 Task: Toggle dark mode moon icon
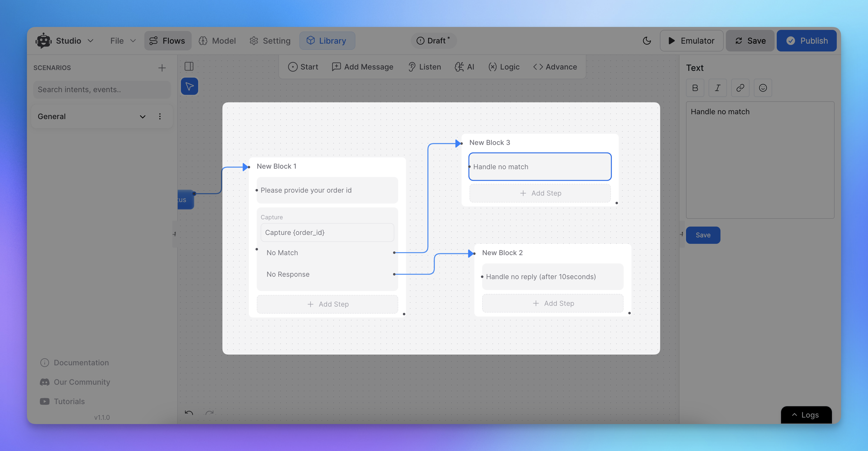(x=647, y=41)
